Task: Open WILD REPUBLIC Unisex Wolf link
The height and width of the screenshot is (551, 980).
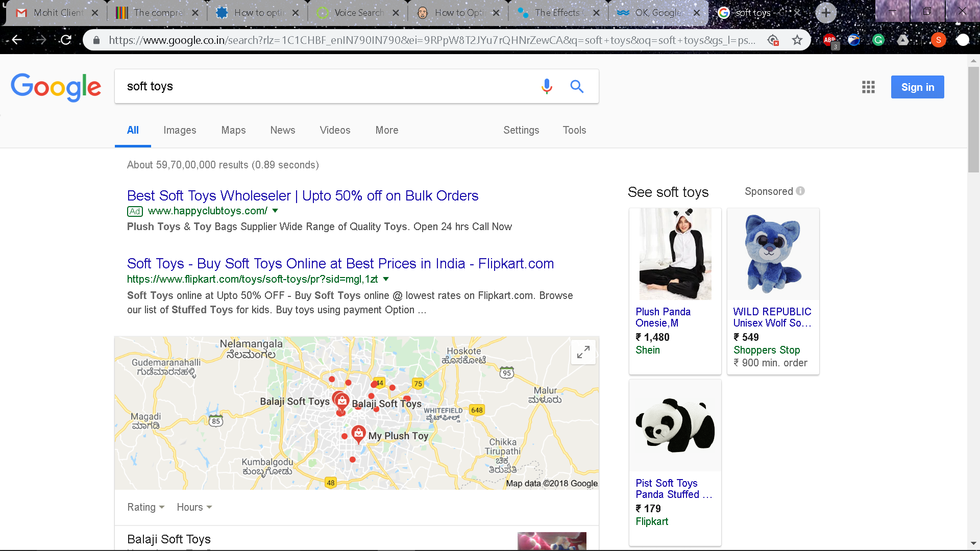Action: click(772, 317)
